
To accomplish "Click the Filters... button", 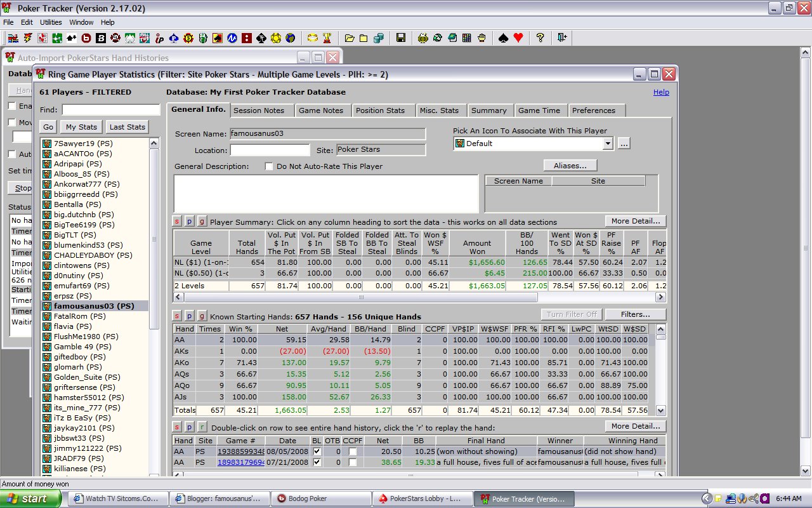I will tap(636, 314).
